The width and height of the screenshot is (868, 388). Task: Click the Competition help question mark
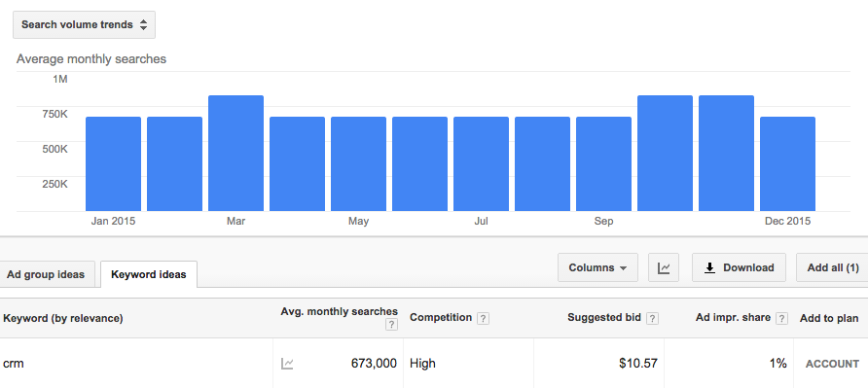[484, 318]
